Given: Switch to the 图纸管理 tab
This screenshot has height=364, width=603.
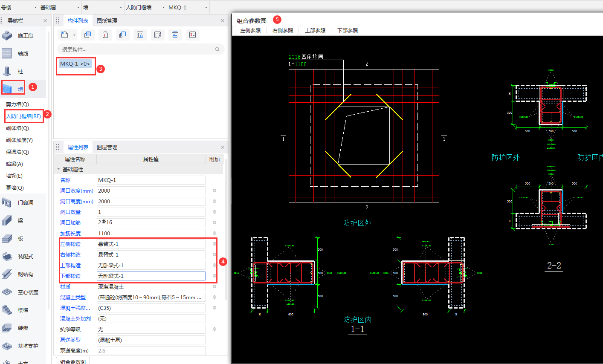Looking at the screenshot, I should coord(107,20).
